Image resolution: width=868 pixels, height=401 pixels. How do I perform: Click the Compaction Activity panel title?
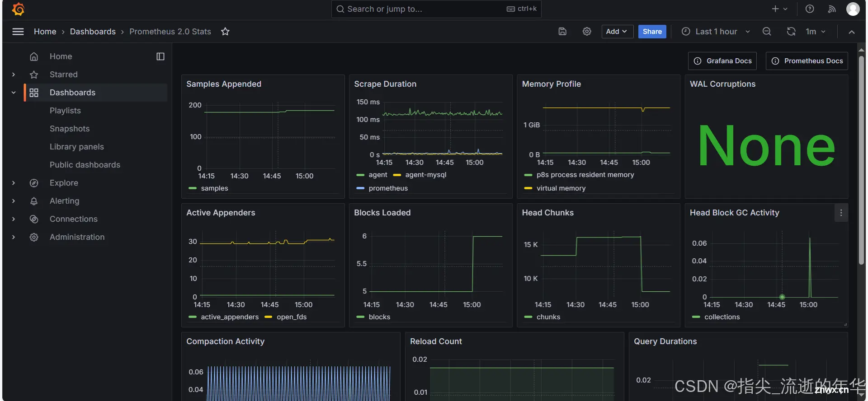(226, 341)
